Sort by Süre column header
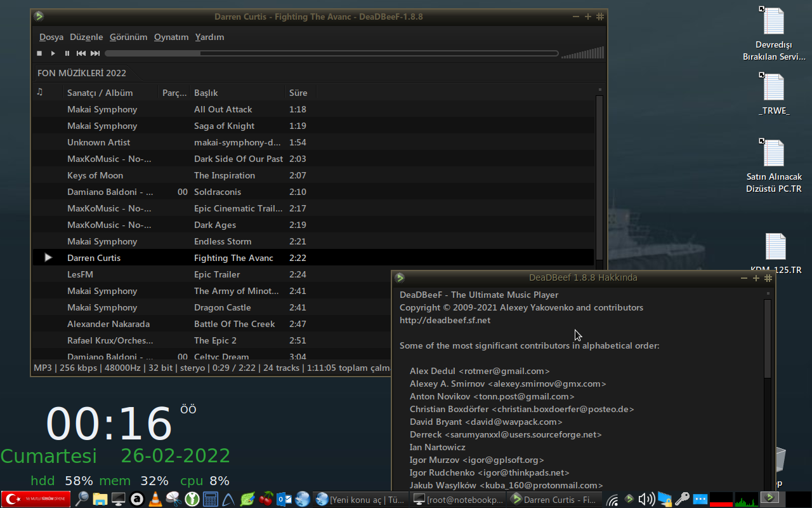 pyautogui.click(x=301, y=93)
